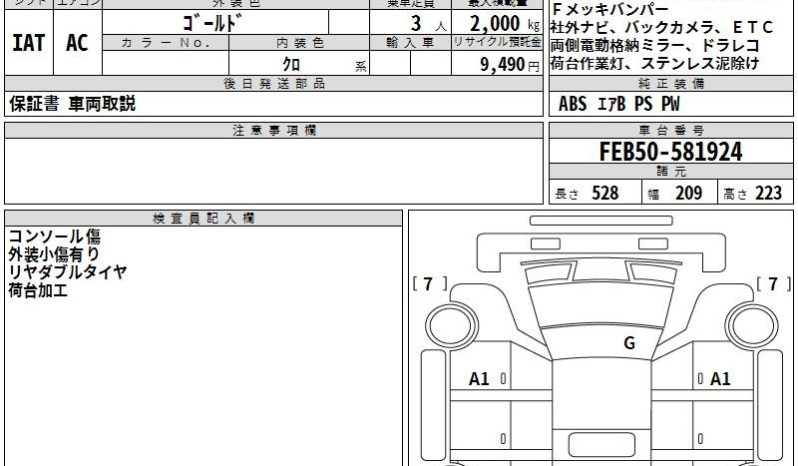Select the ABS エアB PS PW equipment line
The height and width of the screenshot is (466, 798).
(x=619, y=104)
